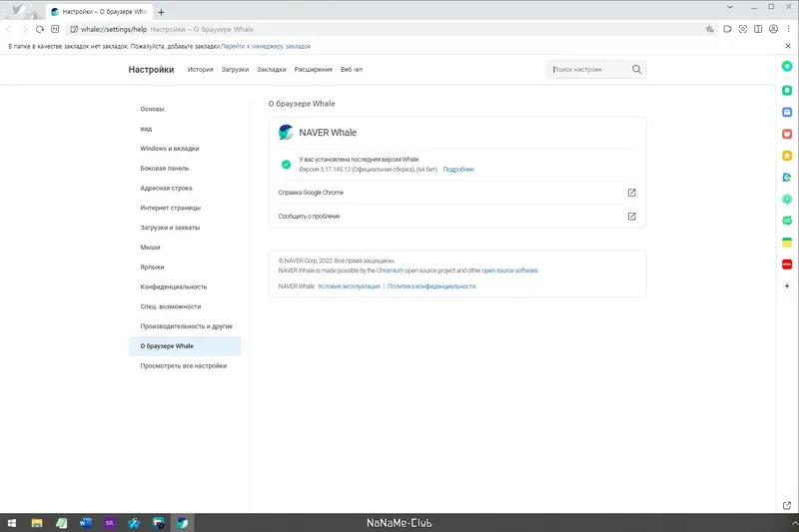Open the Расширения tab
Screen dimensions: 799x532
click(314, 69)
